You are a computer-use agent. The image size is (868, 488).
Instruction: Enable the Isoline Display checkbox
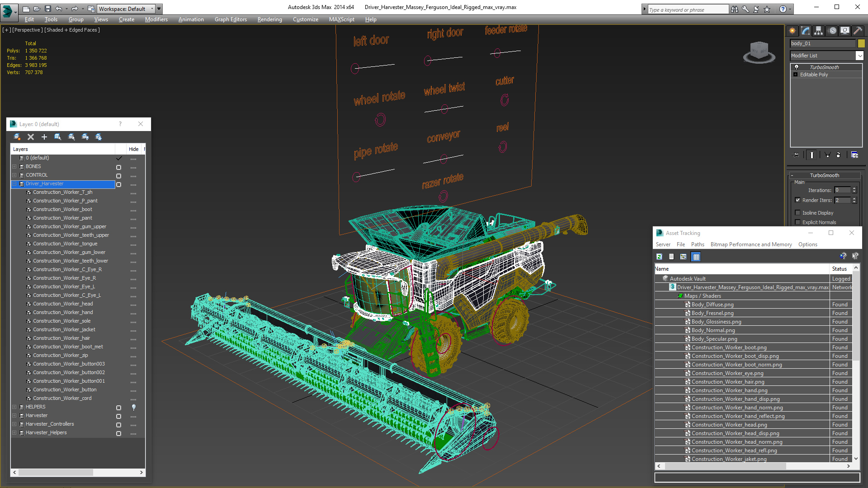(797, 213)
